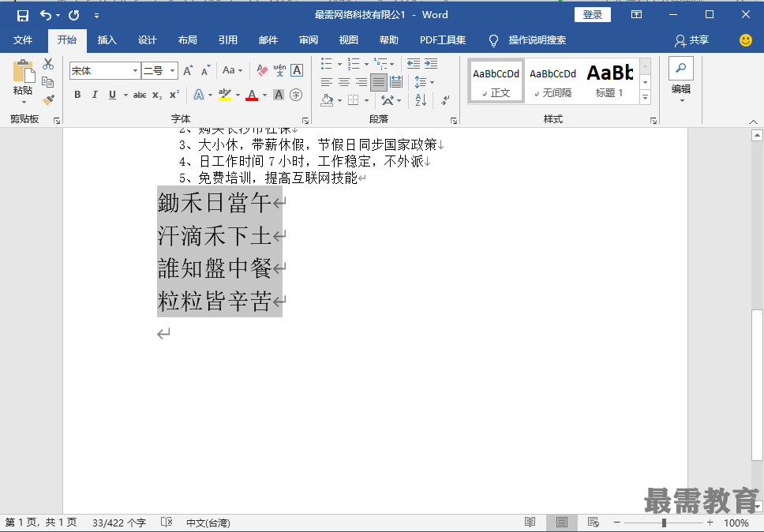Copy selection with the copy icon
764x532 pixels.
tap(47, 81)
